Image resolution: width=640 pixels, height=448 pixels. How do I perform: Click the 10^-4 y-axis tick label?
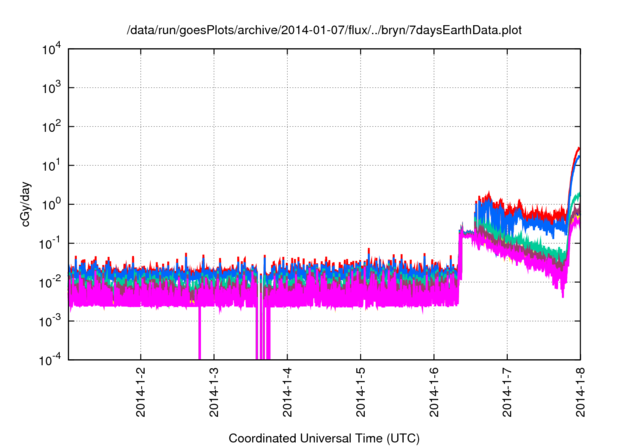(x=51, y=360)
